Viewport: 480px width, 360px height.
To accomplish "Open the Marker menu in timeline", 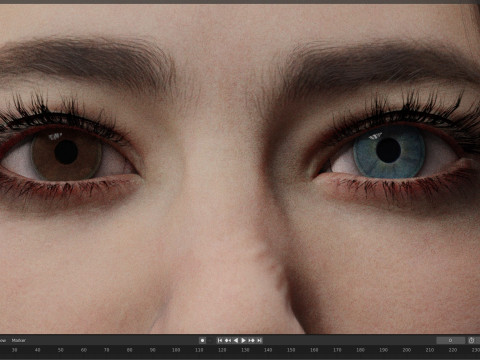I will tap(19, 340).
